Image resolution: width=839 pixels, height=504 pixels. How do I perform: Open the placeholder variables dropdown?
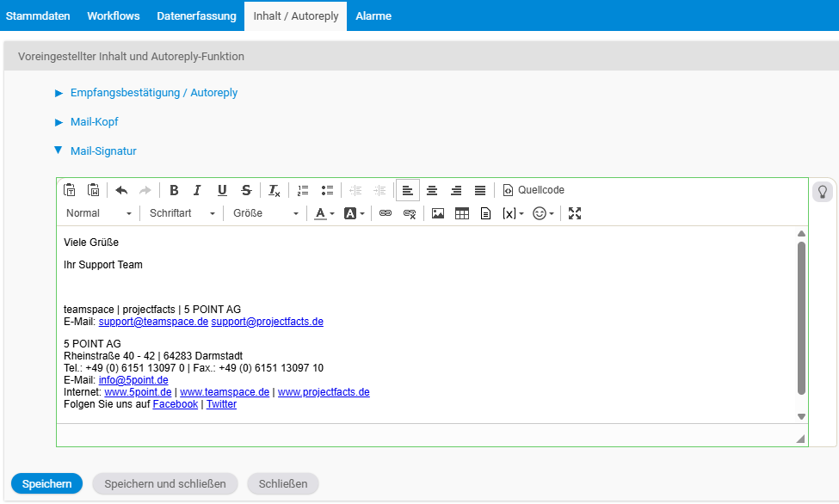click(513, 213)
